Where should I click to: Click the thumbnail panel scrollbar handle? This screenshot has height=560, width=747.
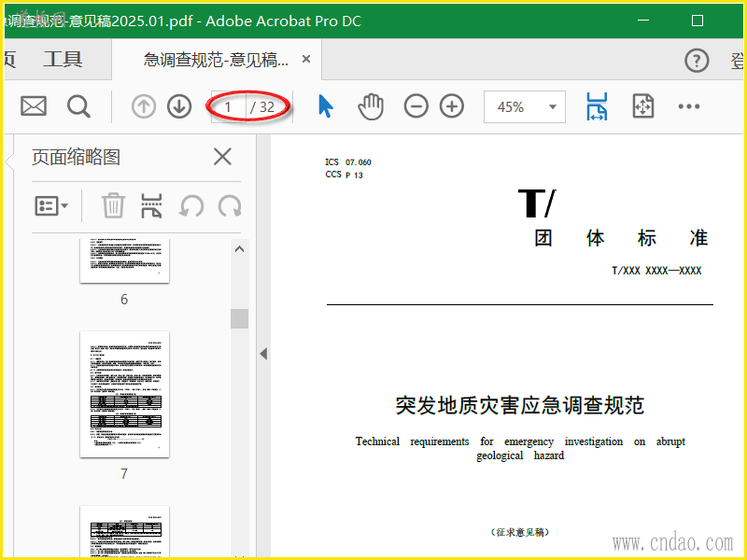pos(240,318)
